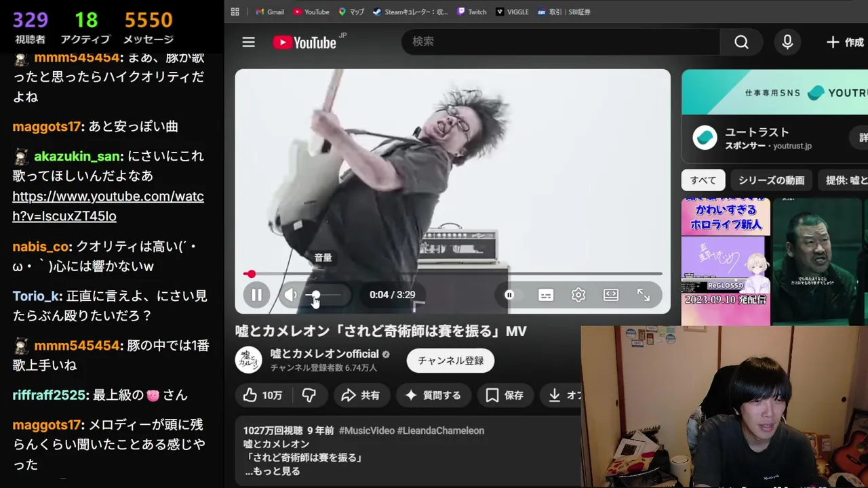Select the シリーズの動画 filter chip
Image resolution: width=868 pixels, height=488 pixels.
(771, 180)
